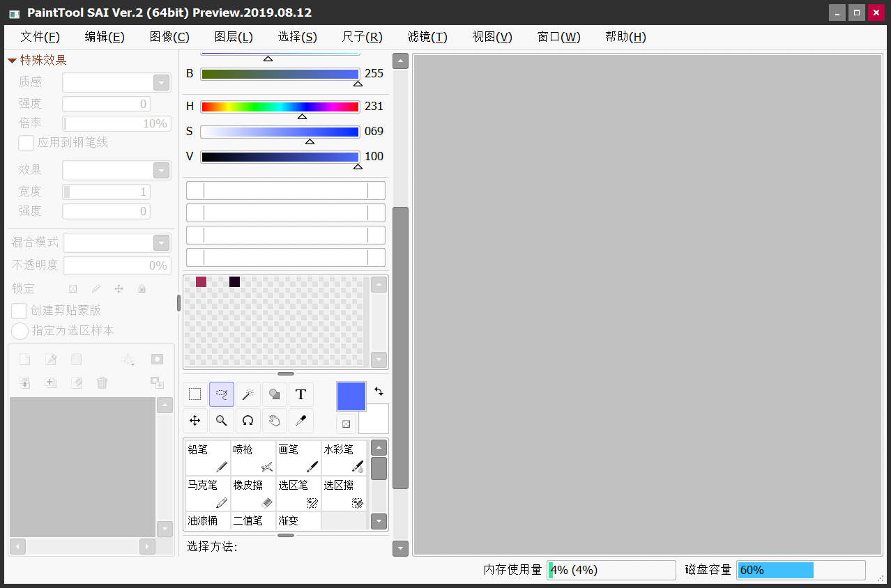The width and height of the screenshot is (891, 588).
Task: Select the rotate view tool
Action: point(248,421)
